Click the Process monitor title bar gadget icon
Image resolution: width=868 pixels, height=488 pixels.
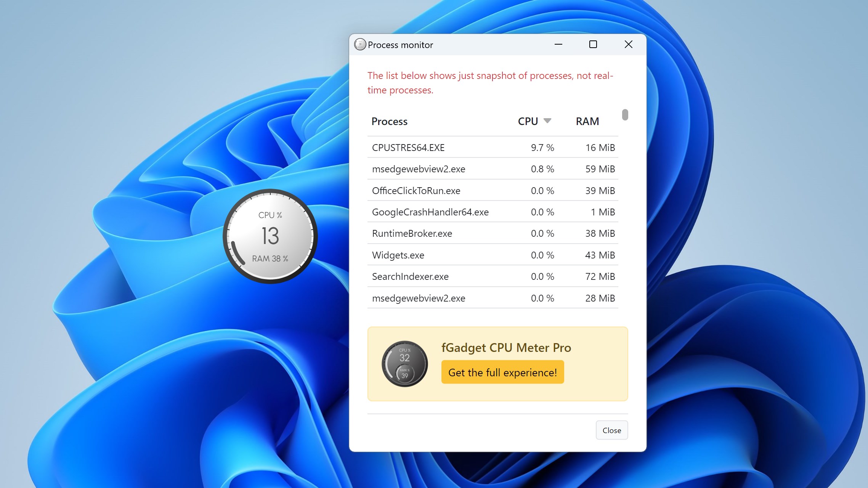[359, 44]
